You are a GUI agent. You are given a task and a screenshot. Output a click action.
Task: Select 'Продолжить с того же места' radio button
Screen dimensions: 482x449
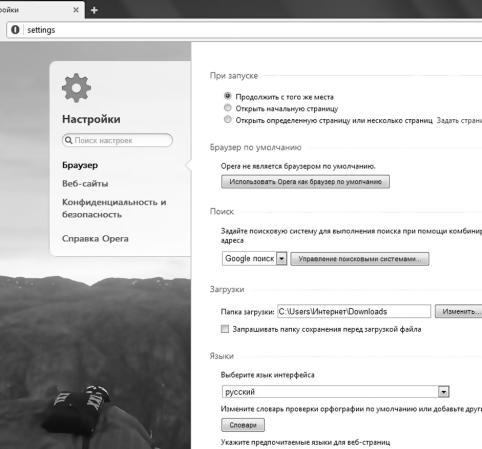[228, 96]
